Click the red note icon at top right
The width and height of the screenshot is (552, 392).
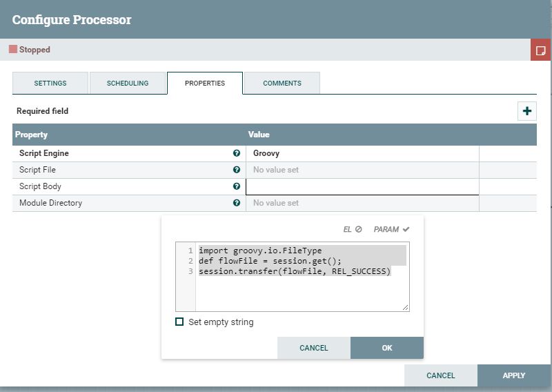pyautogui.click(x=541, y=50)
